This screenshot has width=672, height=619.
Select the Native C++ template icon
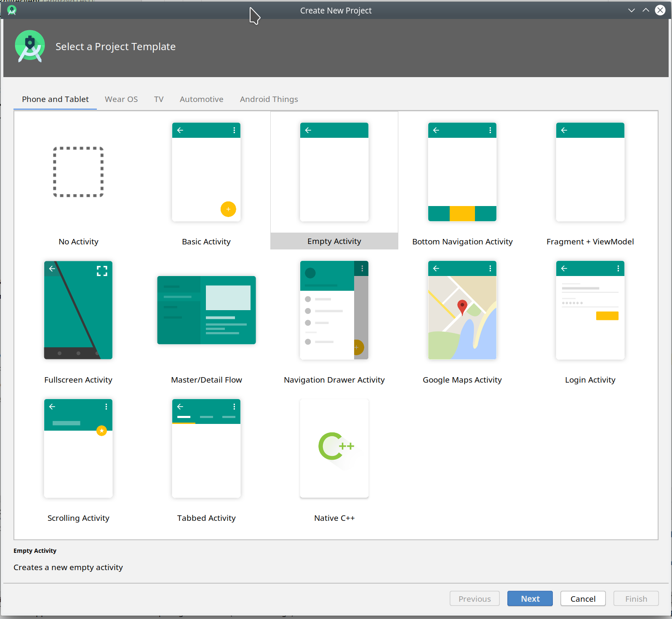point(334,448)
